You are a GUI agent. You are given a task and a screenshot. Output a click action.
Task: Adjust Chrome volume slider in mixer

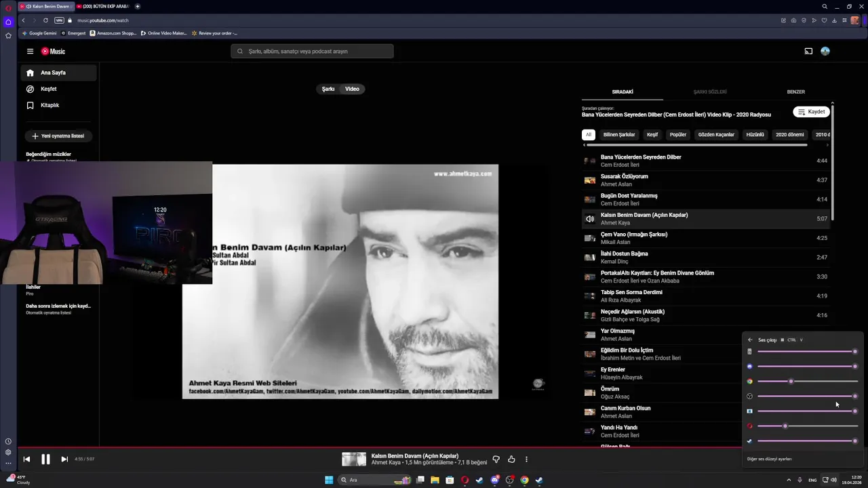click(x=808, y=381)
